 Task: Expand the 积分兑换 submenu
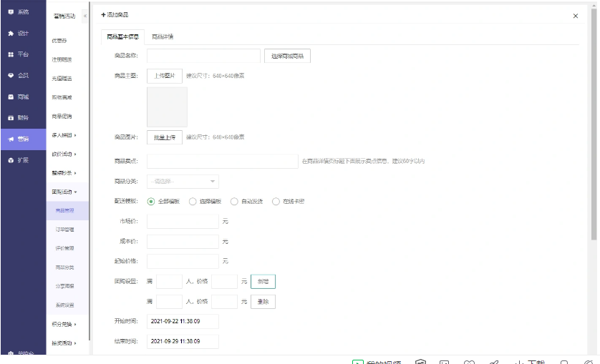pos(64,324)
